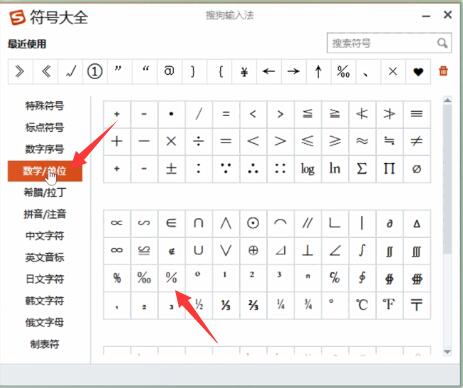The image size is (463, 388).
Task: Insert the heart symbol from recent row
Action: [418, 71]
